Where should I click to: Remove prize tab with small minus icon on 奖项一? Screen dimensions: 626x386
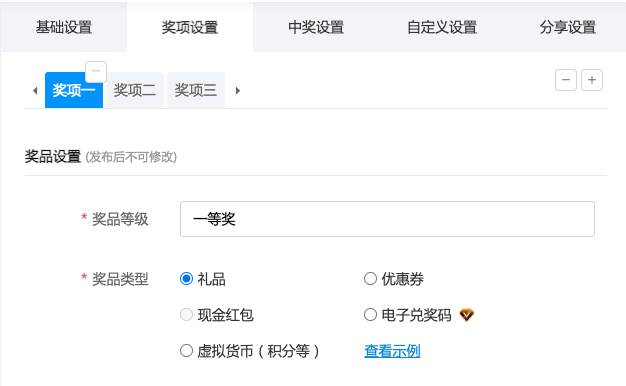coord(96,72)
